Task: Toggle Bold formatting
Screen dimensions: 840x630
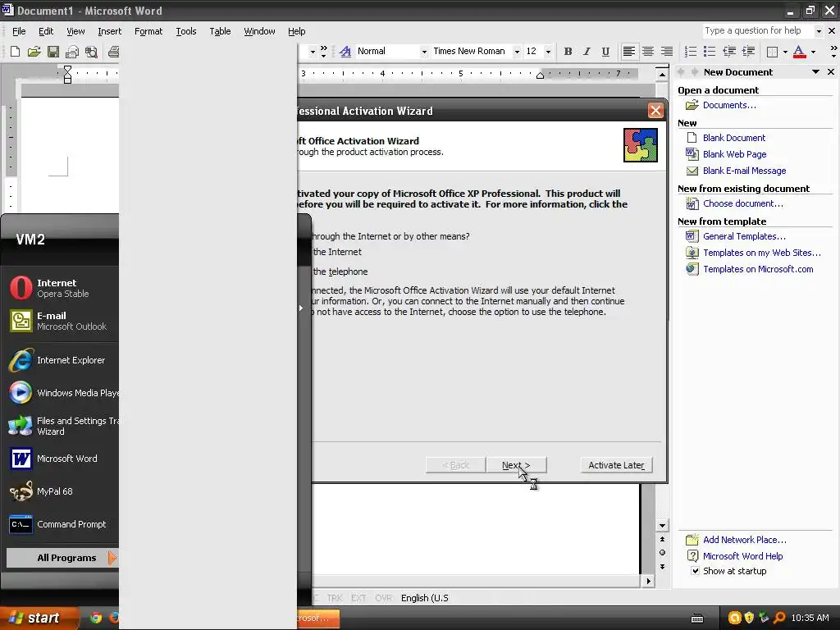Action: point(568,52)
